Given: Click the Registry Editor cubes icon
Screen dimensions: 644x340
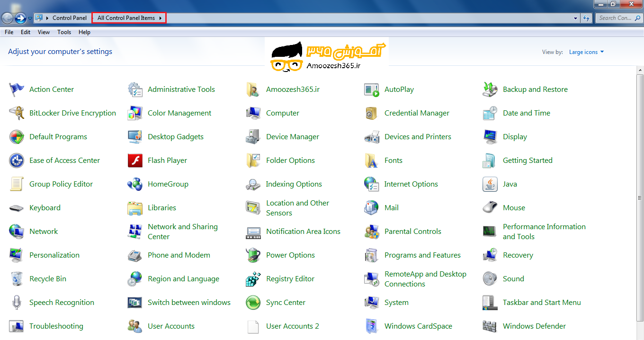Looking at the screenshot, I should tap(253, 279).
